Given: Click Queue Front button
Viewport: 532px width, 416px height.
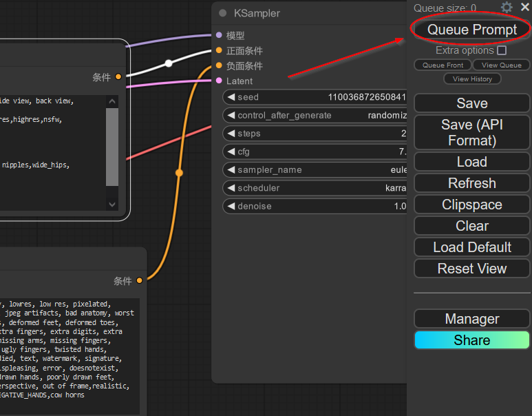Looking at the screenshot, I should point(443,65).
